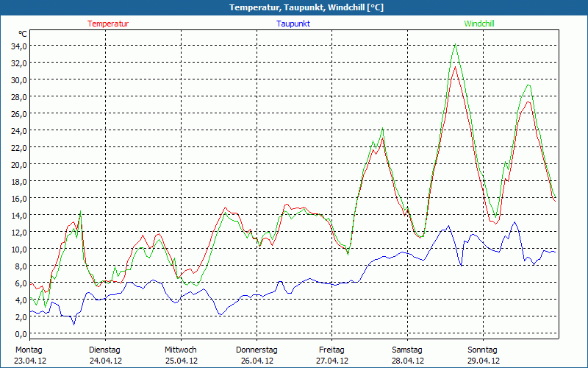Click the 26,0 y-axis value
Viewport: 588px width, 368px height.
point(19,113)
